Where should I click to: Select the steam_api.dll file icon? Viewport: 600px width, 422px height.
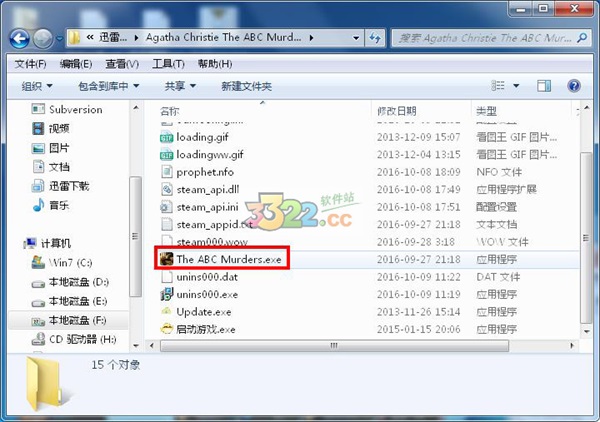point(166,189)
